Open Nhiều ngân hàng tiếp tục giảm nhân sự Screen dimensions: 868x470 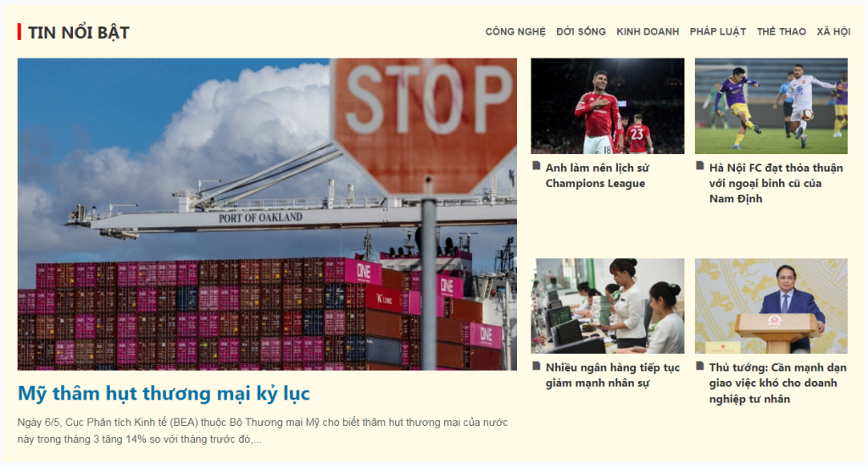[x=612, y=375]
